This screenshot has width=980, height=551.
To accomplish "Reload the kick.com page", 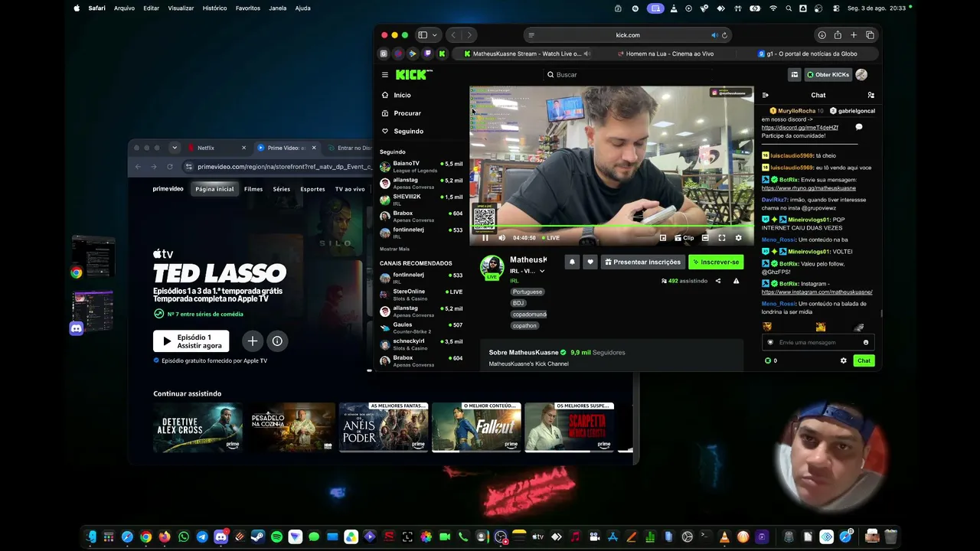I will tap(724, 35).
